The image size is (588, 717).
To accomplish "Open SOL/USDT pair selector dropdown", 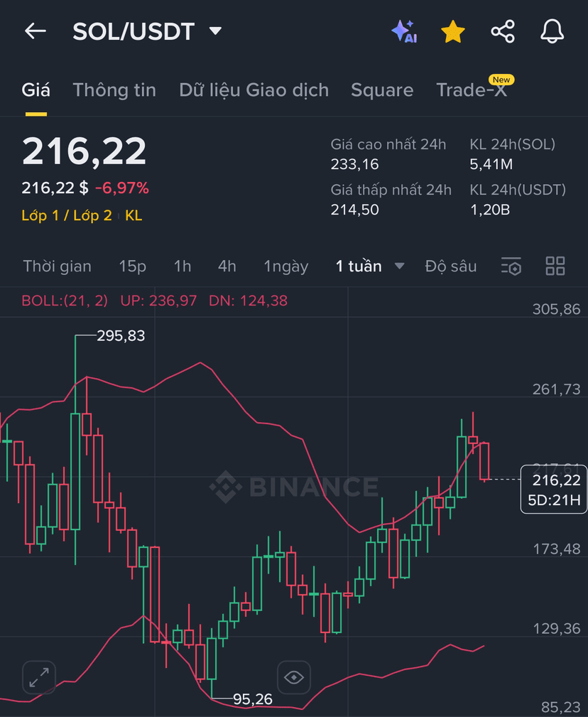I will point(216,31).
